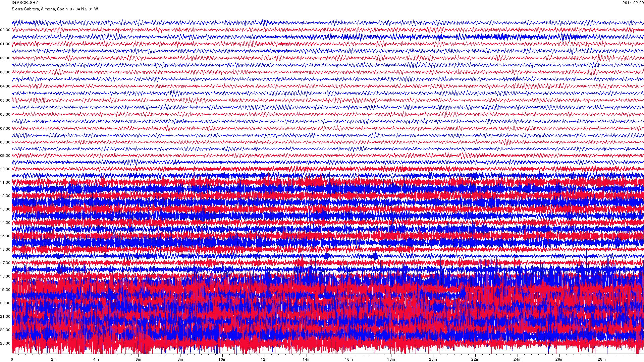Image resolution: width=644 pixels, height=362 pixels.
Task: Select the 19:30 time row label
Action: coord(5,290)
